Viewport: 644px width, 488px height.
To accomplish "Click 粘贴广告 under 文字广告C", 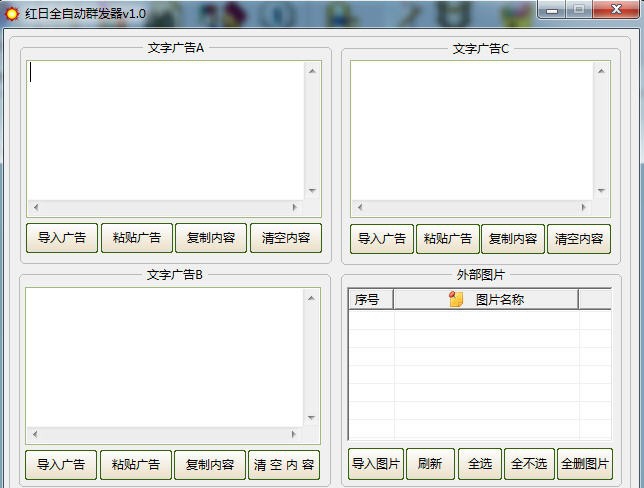I will tap(448, 239).
